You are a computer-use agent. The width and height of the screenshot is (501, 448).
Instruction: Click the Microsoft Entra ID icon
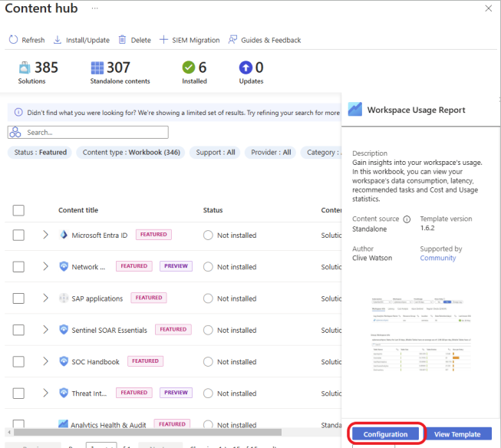pos(64,235)
